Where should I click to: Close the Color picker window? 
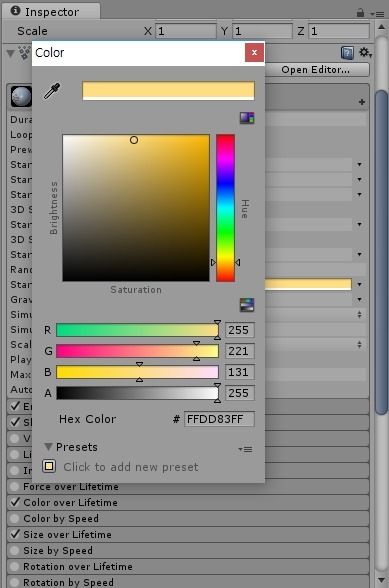(x=254, y=52)
